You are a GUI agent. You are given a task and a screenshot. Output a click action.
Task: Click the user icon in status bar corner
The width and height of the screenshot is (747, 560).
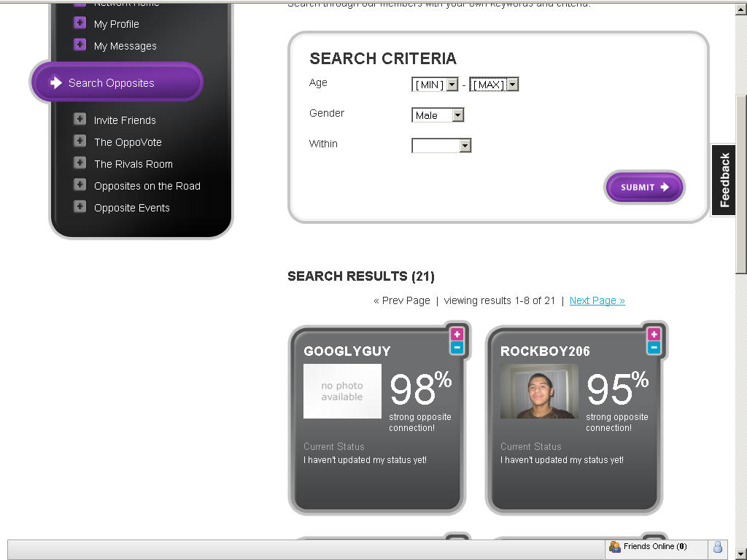[718, 547]
